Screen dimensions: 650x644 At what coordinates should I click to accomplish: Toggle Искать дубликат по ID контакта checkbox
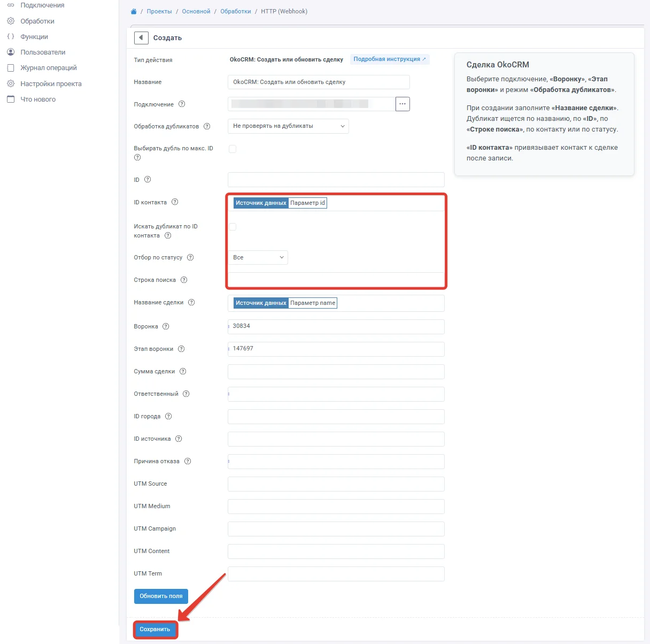pos(233,227)
